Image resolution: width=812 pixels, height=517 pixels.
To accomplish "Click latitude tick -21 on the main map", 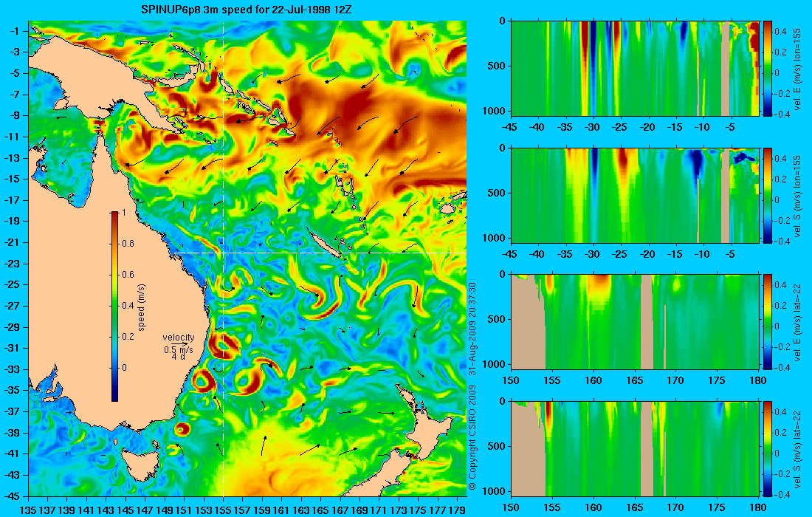I will click(x=11, y=242).
